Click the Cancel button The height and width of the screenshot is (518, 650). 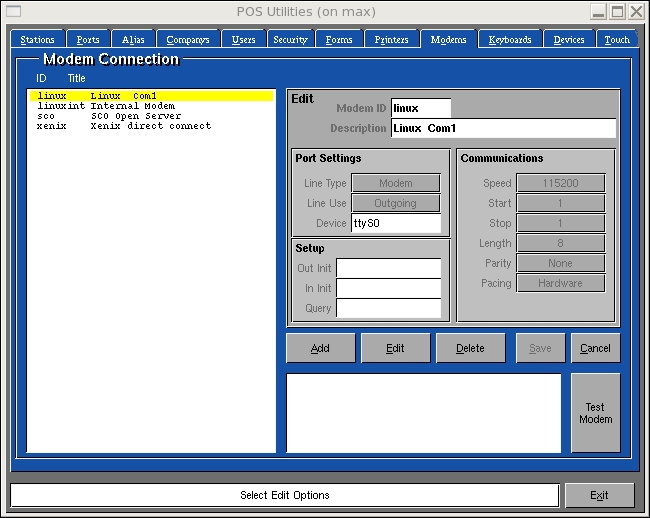coord(595,348)
